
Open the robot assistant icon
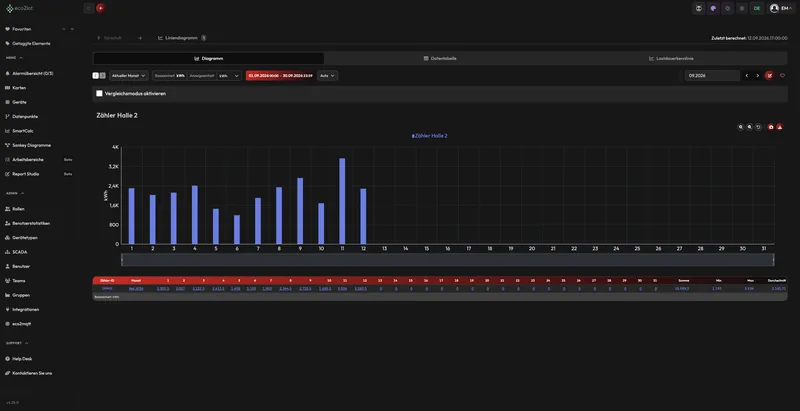click(698, 8)
